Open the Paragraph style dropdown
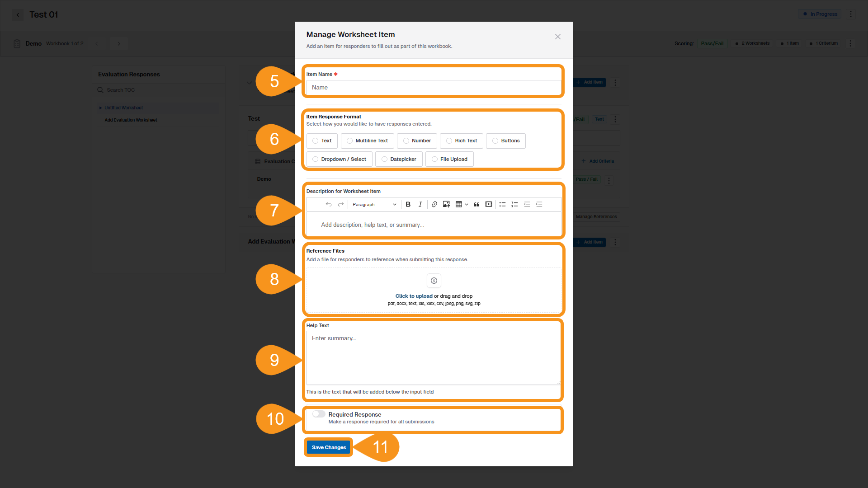868x488 pixels. coord(373,204)
